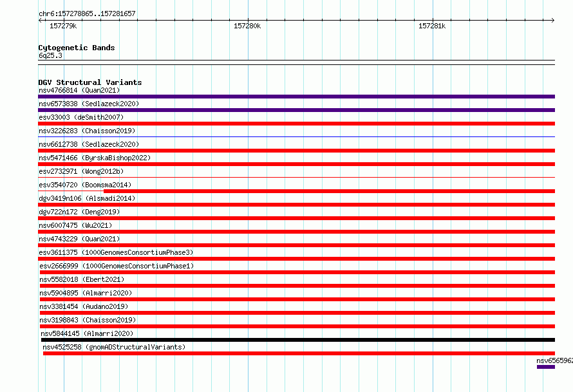
Task: Select the purple bar under nsv6573838
Action: 296,110
